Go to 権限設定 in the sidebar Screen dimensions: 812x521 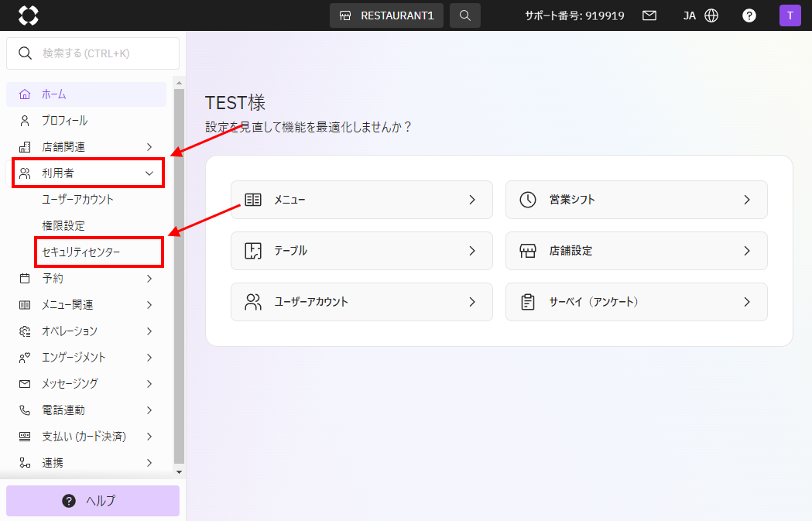click(63, 226)
